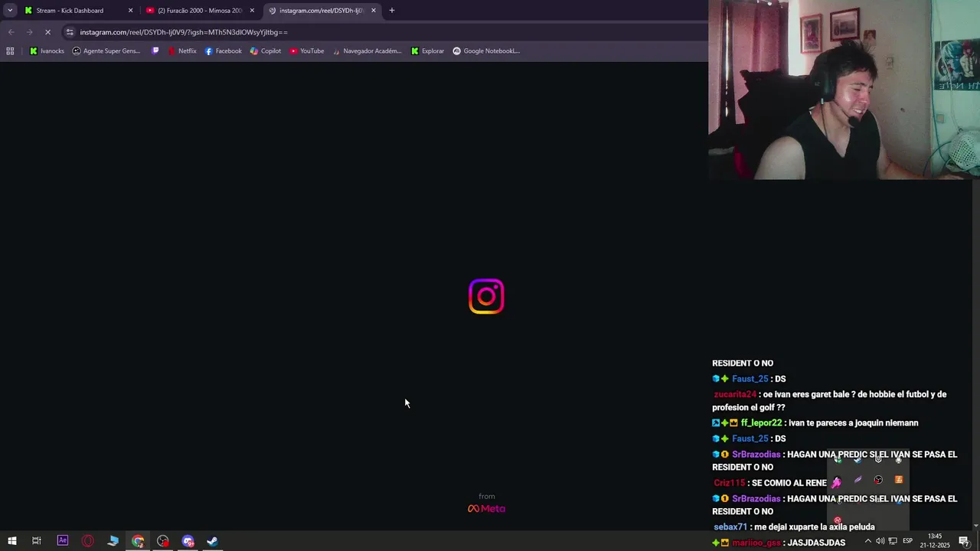The image size is (980, 551).
Task: Click chat username mariioo_ges
Action: pos(756,543)
